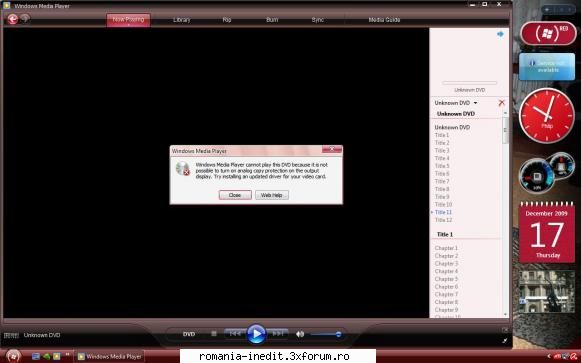The width and height of the screenshot is (581, 363).
Task: Click the Show Desktop quick launch icon
Action: tap(36, 356)
